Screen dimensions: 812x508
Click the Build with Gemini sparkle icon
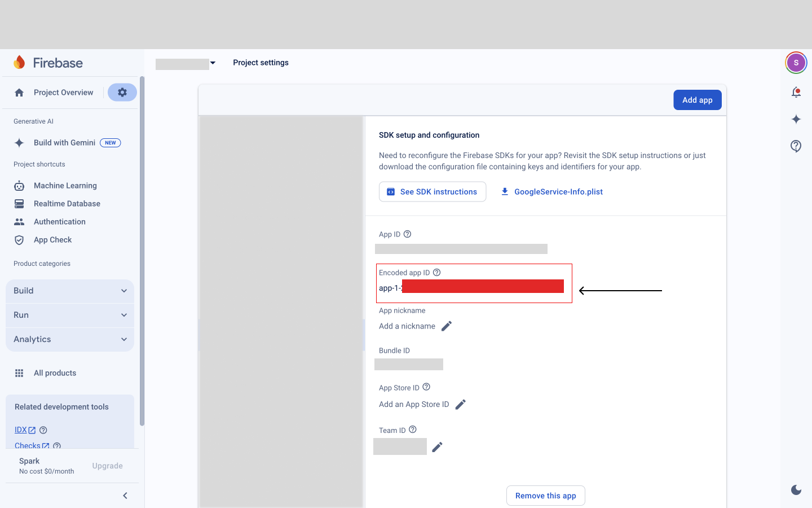(x=19, y=143)
